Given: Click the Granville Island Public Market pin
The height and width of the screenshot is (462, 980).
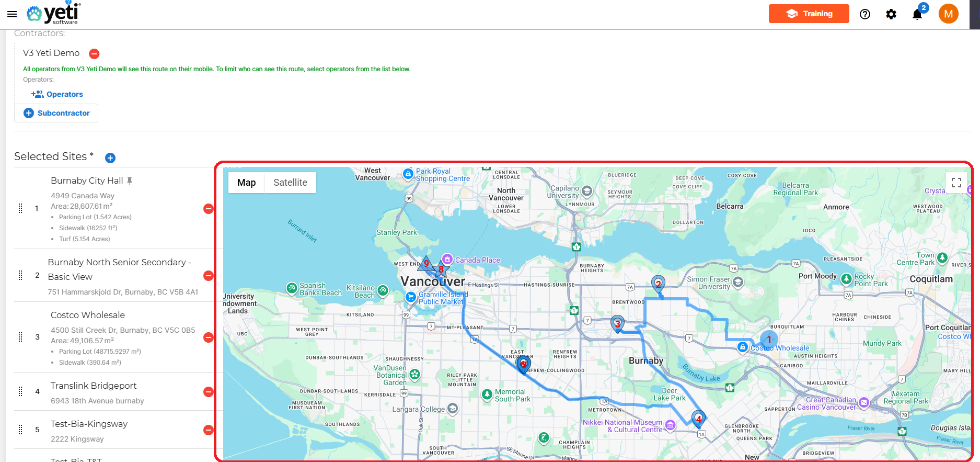Looking at the screenshot, I should click(411, 297).
